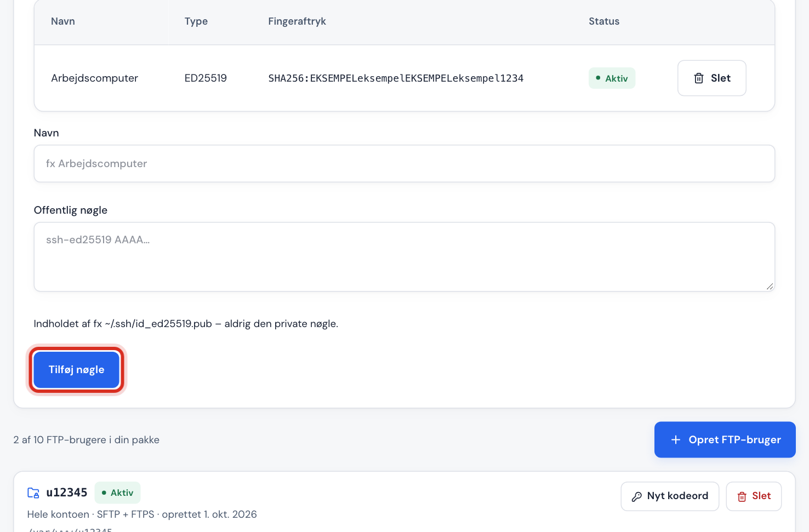Image resolution: width=809 pixels, height=532 pixels.
Task: Add the key with Tilføj nøgle button
Action: [x=76, y=370]
